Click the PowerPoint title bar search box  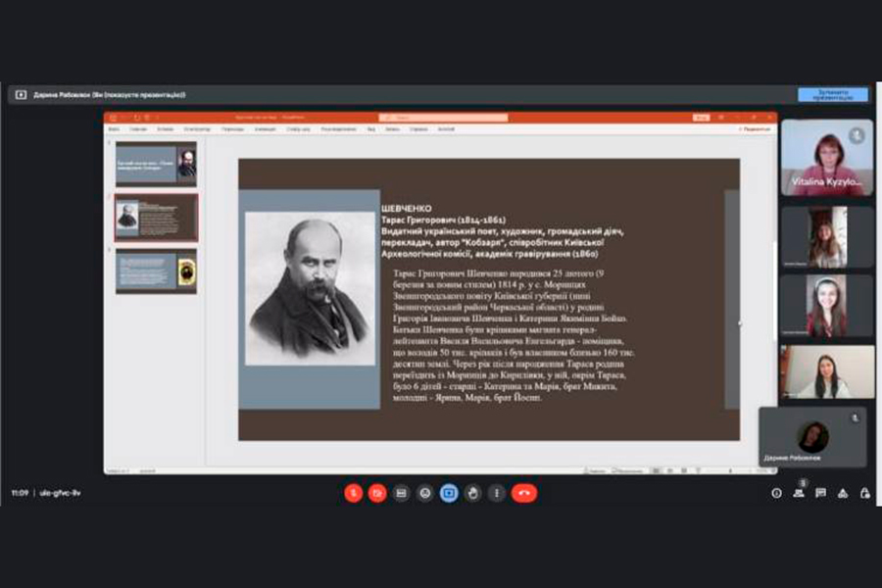point(443,118)
